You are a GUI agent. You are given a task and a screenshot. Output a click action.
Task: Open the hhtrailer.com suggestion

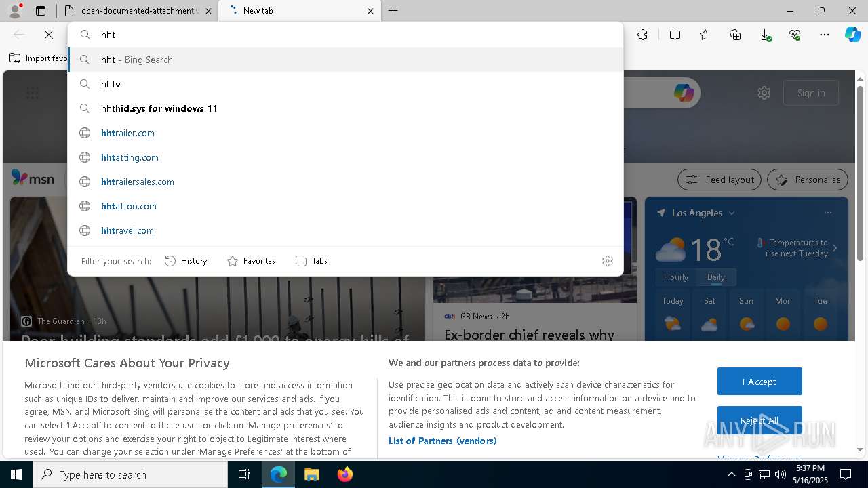tap(345, 133)
